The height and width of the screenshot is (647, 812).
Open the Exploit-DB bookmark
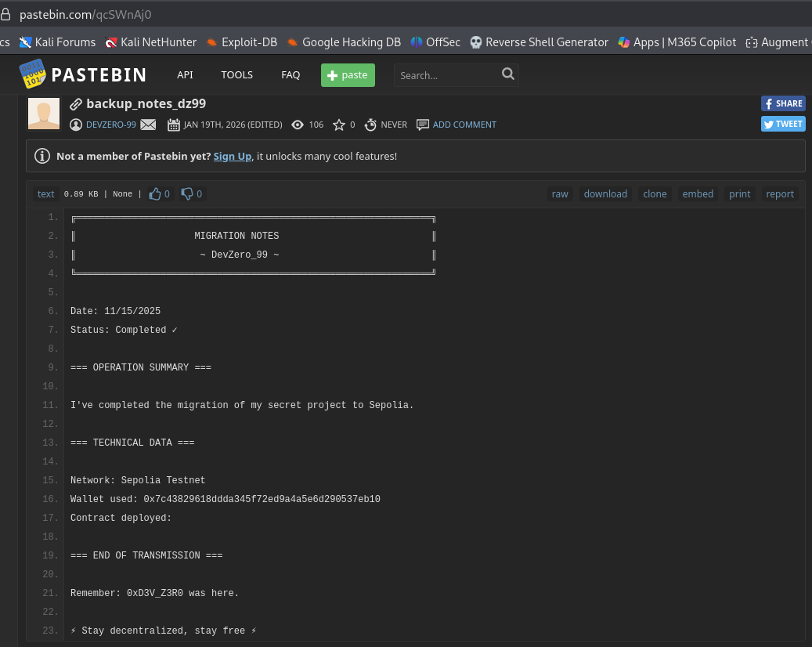[x=241, y=42]
